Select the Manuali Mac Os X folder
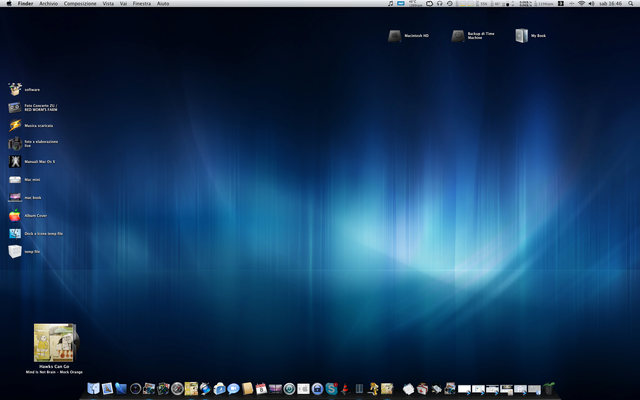The width and height of the screenshot is (640, 400). pyautogui.click(x=15, y=161)
